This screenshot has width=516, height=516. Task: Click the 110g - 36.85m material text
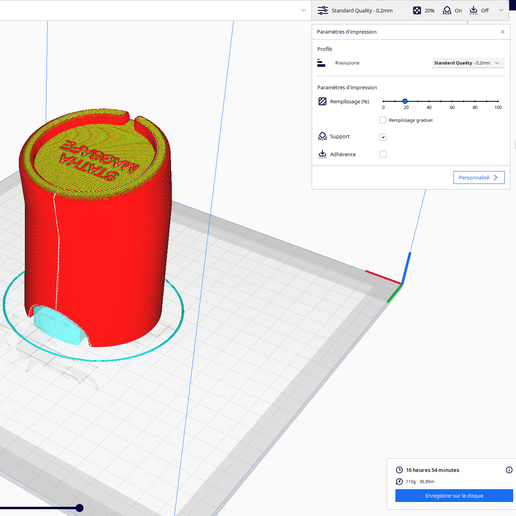tap(420, 481)
